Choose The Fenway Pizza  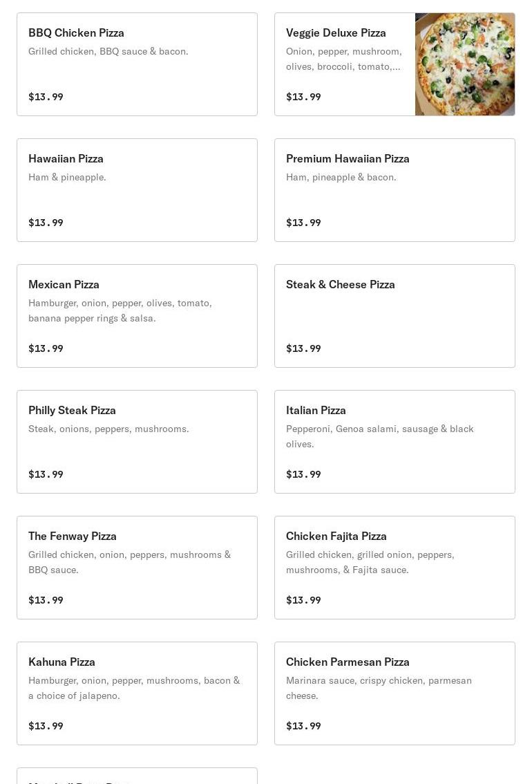point(137,568)
